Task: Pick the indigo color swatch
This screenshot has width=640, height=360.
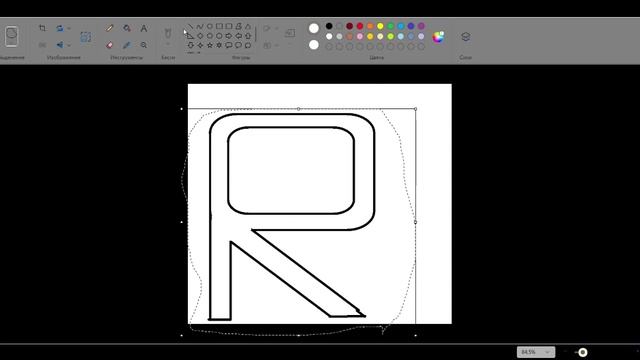Action: coord(411,26)
